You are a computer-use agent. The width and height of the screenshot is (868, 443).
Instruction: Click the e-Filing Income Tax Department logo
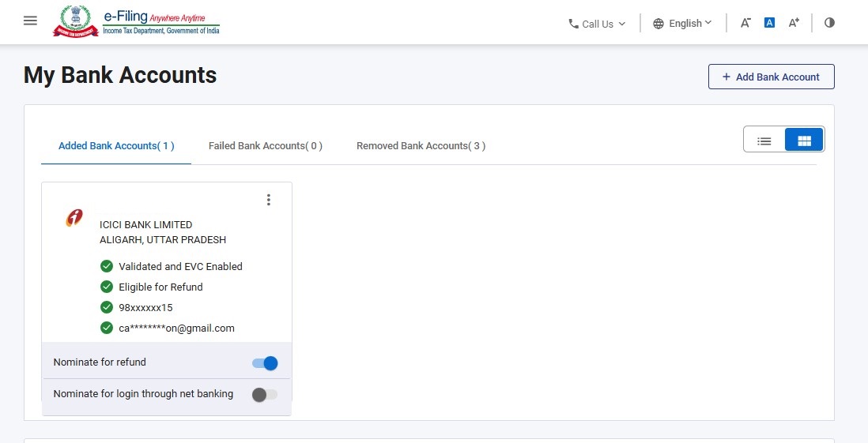pos(136,21)
